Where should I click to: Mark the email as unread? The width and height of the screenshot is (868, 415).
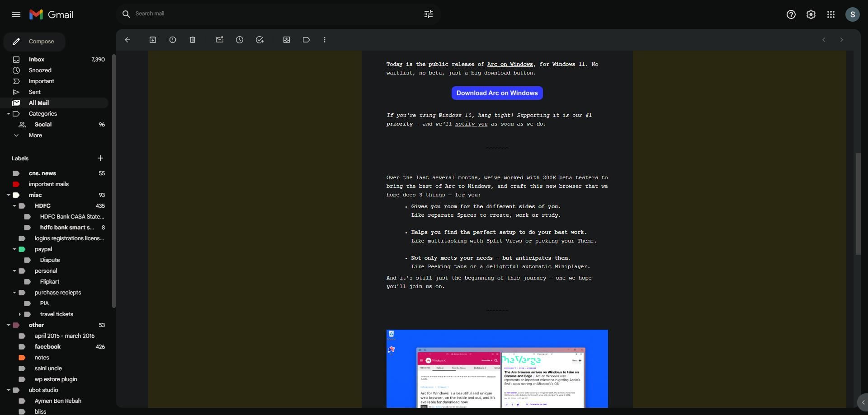(x=220, y=40)
